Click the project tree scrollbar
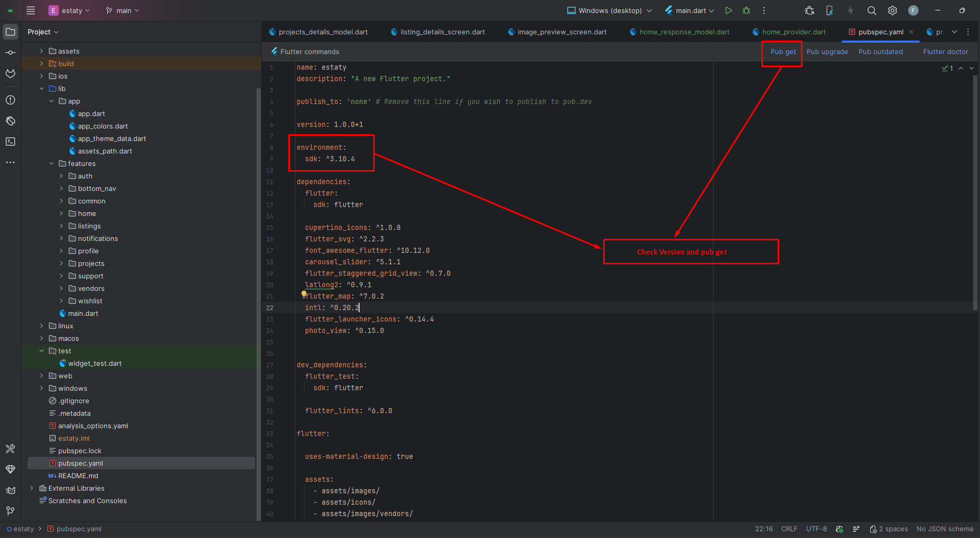 259,304
